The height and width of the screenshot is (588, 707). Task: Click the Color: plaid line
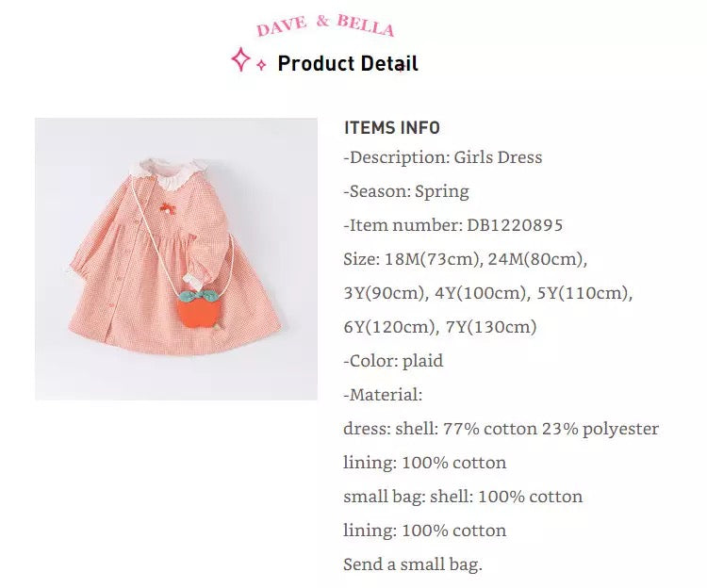click(x=393, y=361)
